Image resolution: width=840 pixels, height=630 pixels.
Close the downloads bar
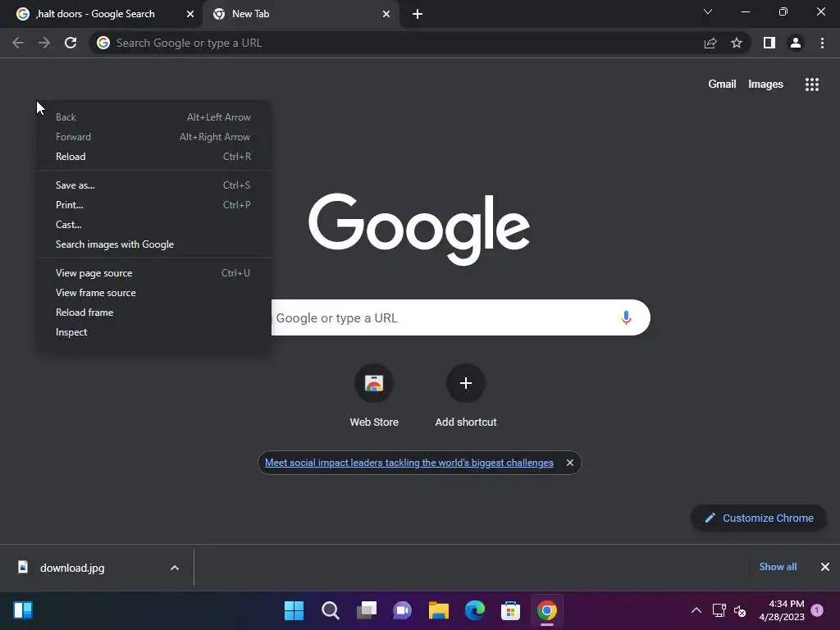[x=825, y=567]
